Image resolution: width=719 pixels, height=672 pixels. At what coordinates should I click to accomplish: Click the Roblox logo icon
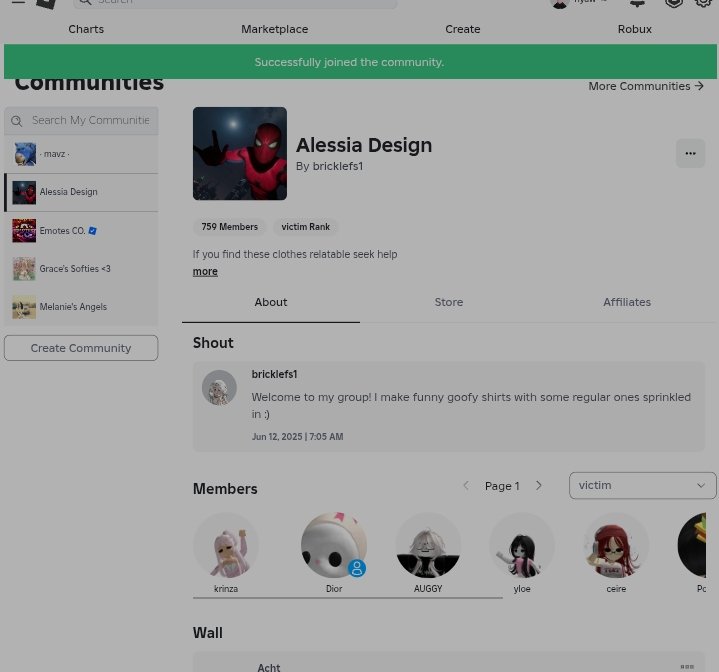[47, 3]
